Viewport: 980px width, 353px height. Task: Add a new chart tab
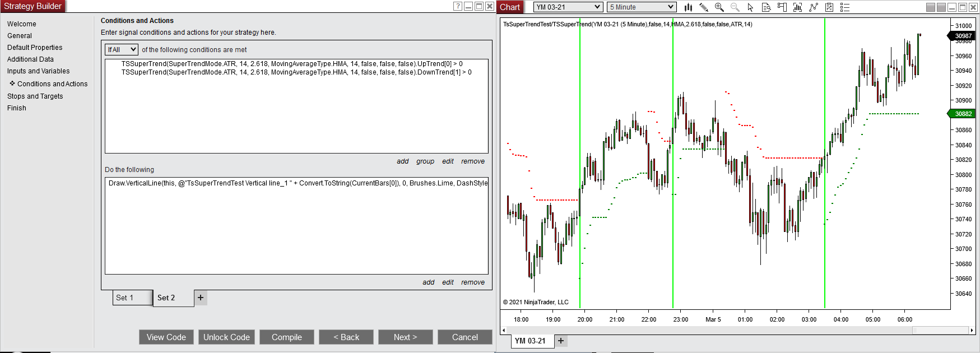pyautogui.click(x=561, y=341)
